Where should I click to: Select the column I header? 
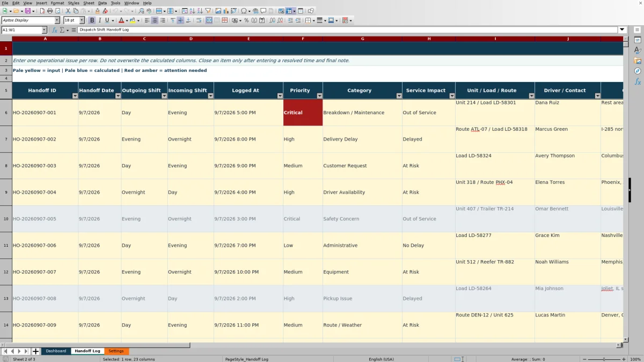click(x=495, y=39)
